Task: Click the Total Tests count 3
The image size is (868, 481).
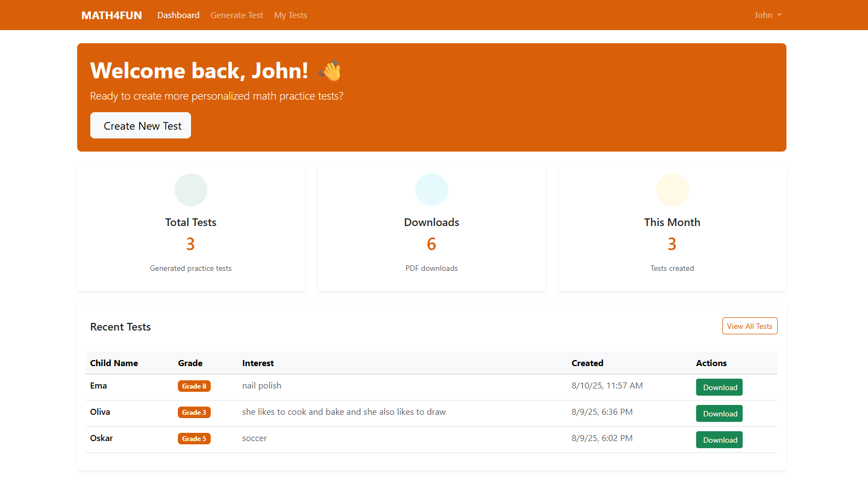Action: pos(190,244)
